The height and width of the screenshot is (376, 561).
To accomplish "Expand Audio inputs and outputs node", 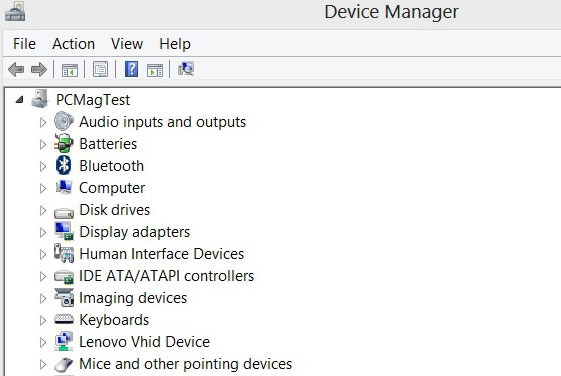I will click(x=43, y=122).
